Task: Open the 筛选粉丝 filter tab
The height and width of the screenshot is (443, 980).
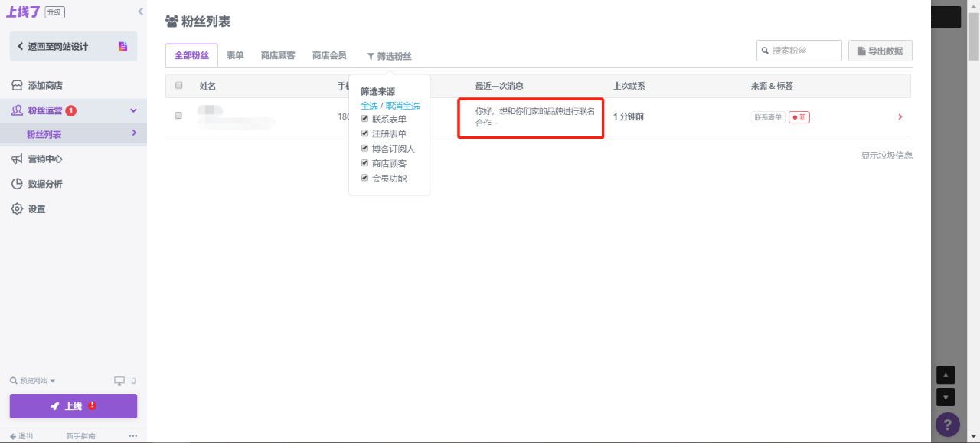Action: (389, 56)
